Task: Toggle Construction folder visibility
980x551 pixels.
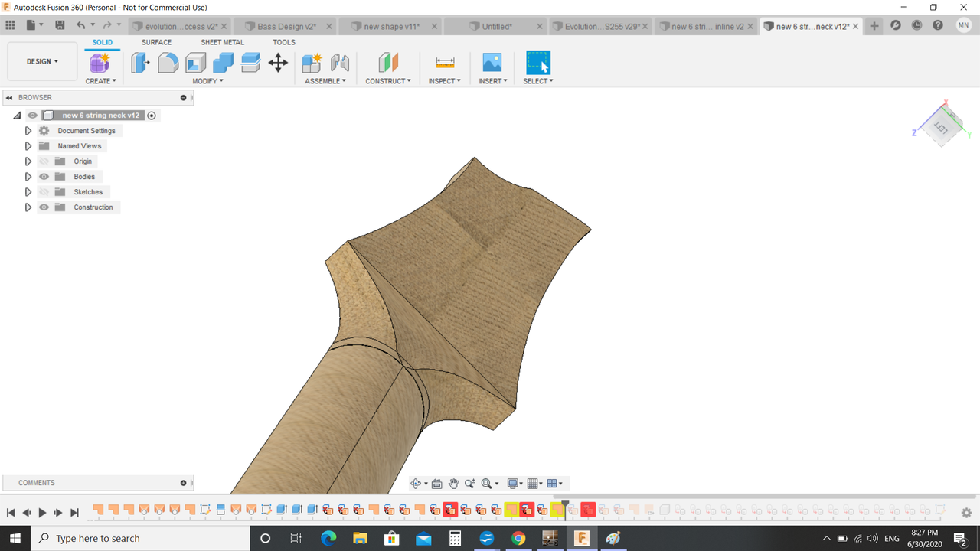Action: pyautogui.click(x=44, y=207)
